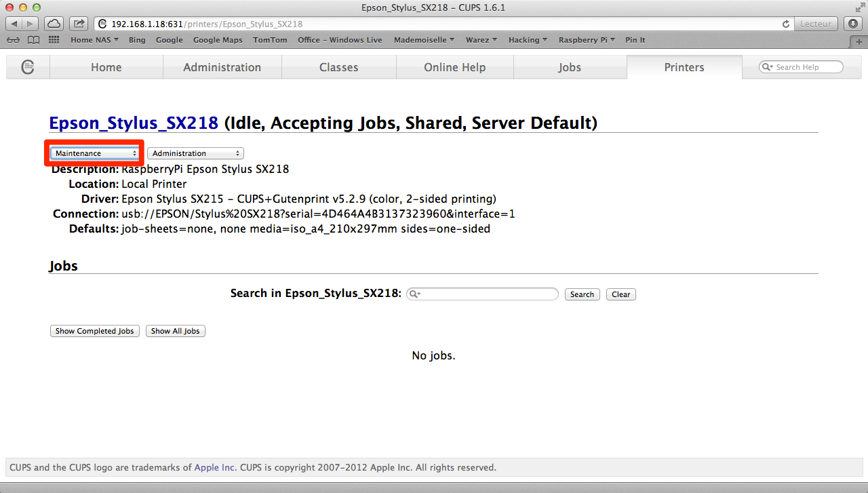The width and height of the screenshot is (868, 493).
Task: Follow the Apple Inc. link in the footer
Action: tap(216, 467)
